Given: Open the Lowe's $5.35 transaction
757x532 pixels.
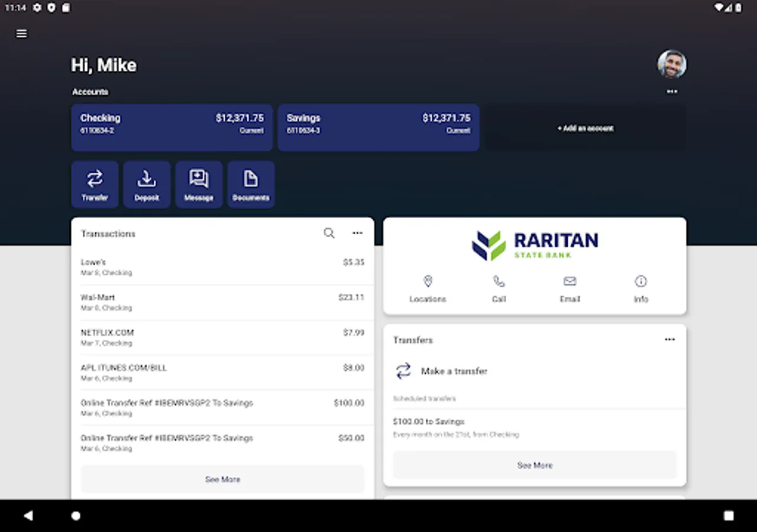Looking at the screenshot, I should [222, 267].
